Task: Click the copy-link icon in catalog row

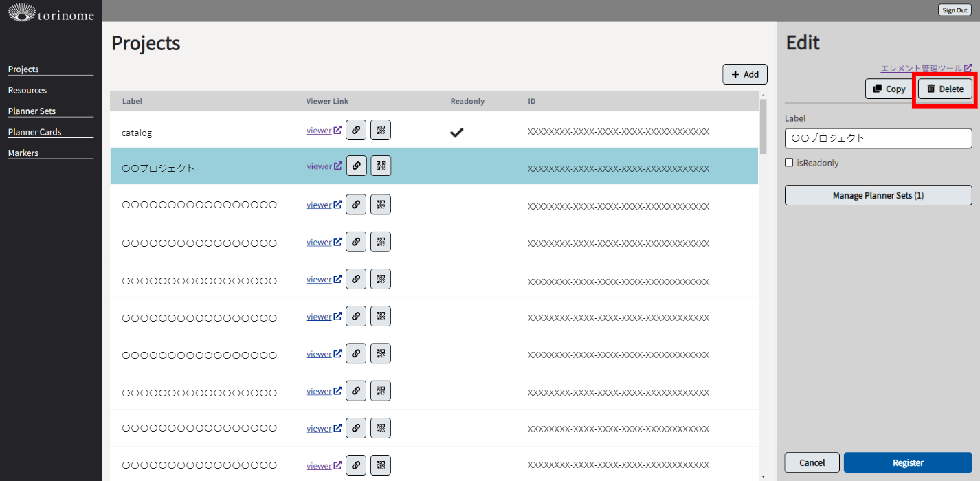Action: 355,130
